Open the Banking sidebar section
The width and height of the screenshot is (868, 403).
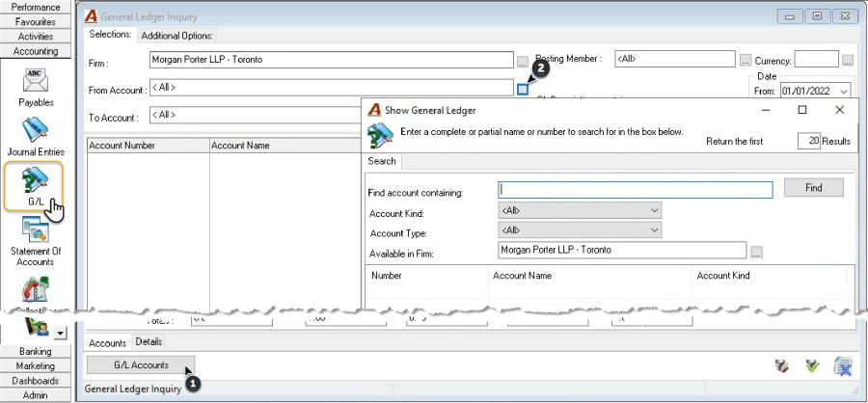[36, 351]
